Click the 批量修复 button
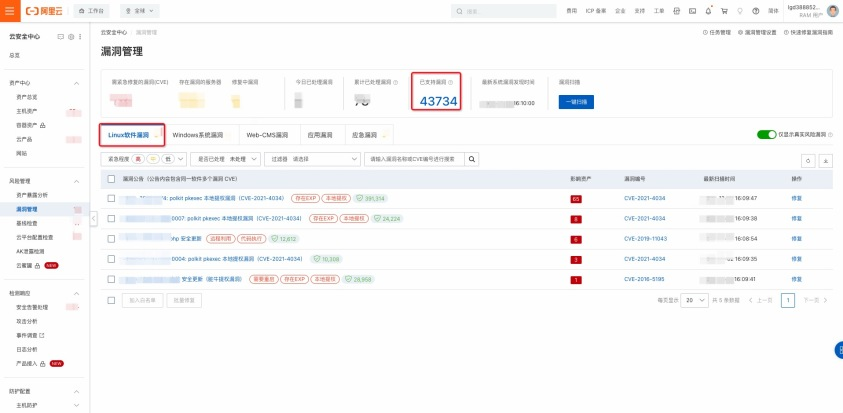This screenshot has height=413, width=843. pyautogui.click(x=184, y=301)
